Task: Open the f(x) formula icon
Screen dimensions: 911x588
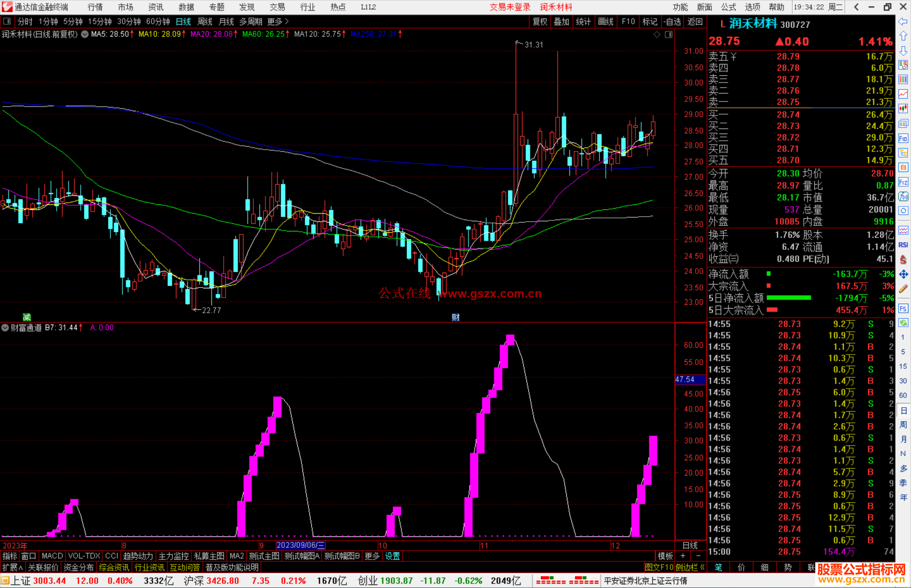Action: click(x=903, y=196)
